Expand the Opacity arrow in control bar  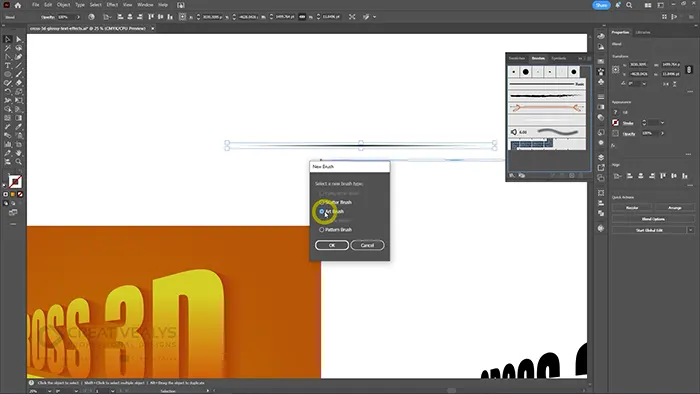(x=78, y=17)
